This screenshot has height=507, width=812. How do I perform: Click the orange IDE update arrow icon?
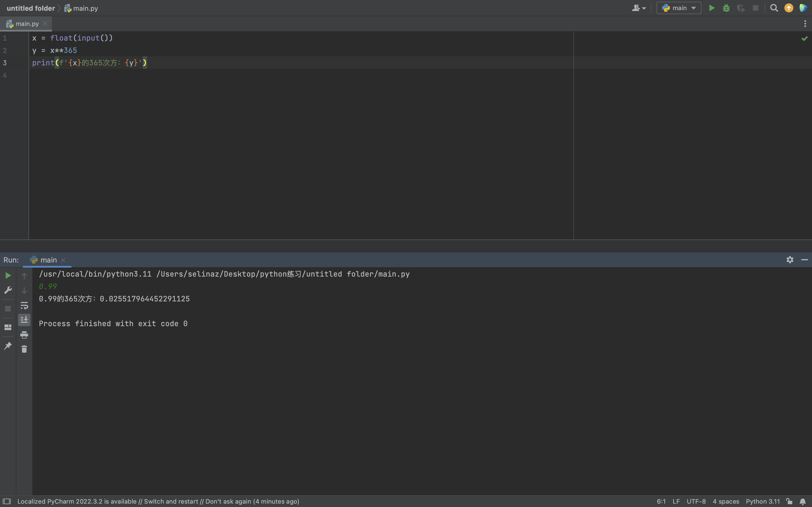(789, 8)
